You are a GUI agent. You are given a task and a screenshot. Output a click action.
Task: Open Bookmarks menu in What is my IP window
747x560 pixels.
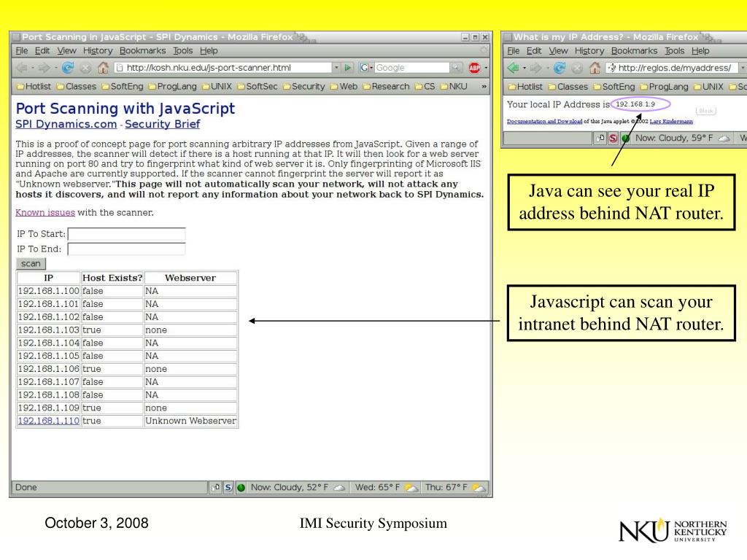(x=634, y=51)
